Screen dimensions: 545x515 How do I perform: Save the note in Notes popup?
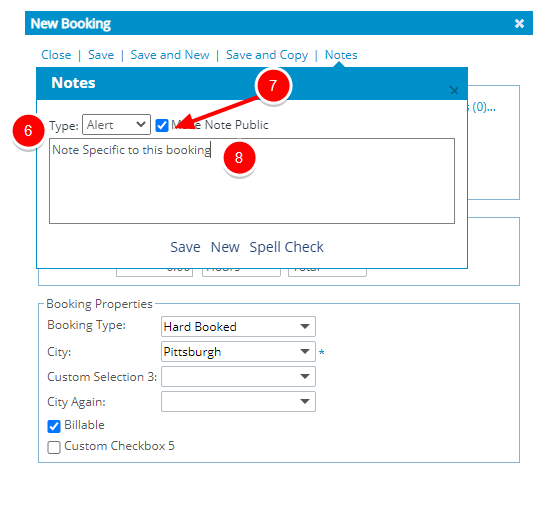click(185, 247)
